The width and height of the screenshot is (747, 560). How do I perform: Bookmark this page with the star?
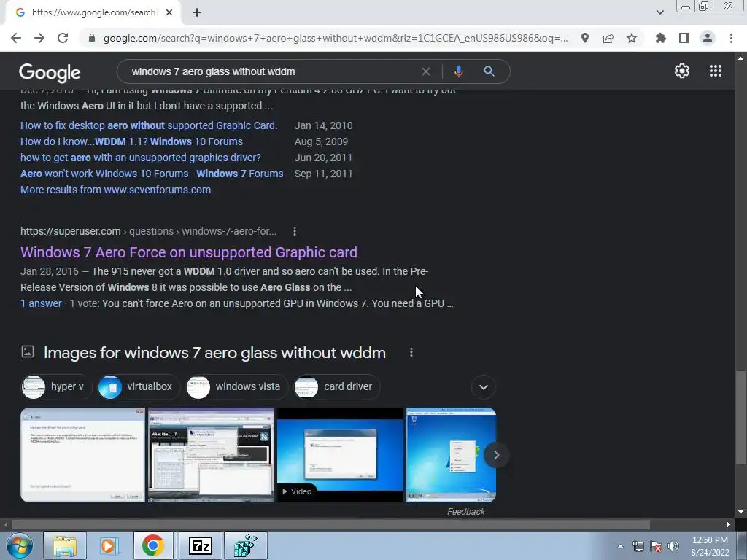[632, 38]
